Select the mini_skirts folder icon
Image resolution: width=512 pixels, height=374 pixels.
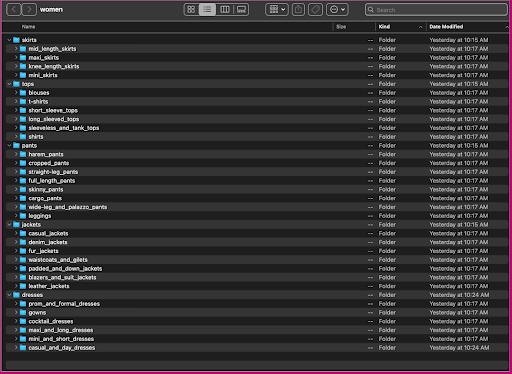click(x=23, y=75)
